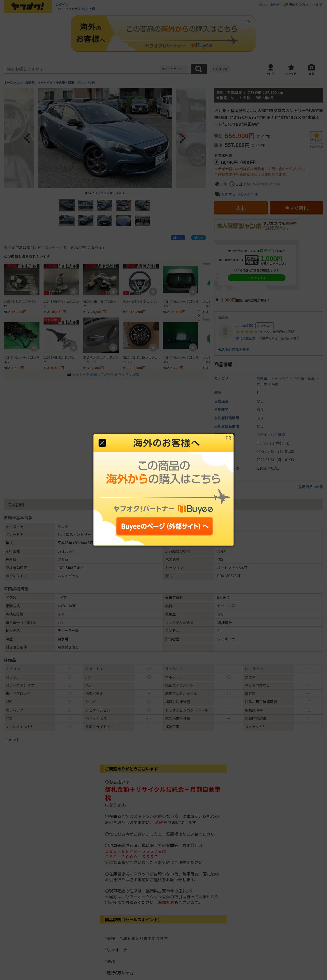Open 本人確認ジャンボ banner
Screen dimensions: 327x980
(256, 226)
